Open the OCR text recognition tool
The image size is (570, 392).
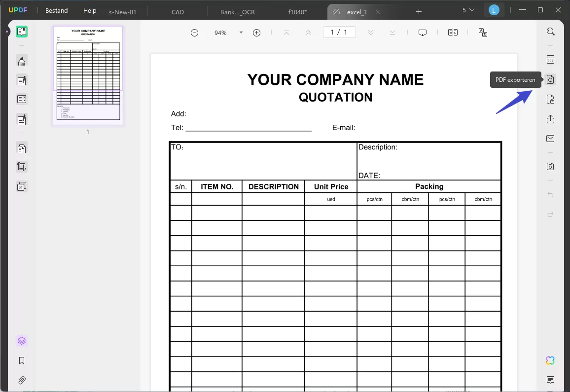pos(550,59)
